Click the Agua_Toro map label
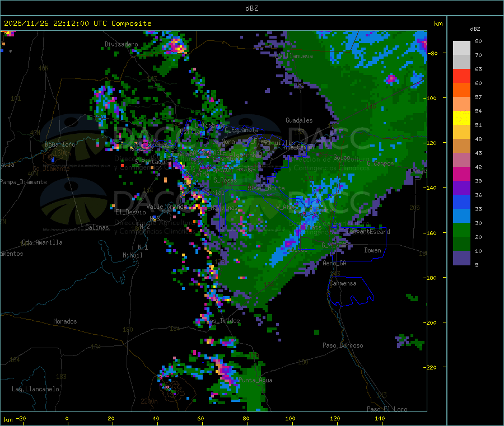504x426 pixels. coord(60,144)
